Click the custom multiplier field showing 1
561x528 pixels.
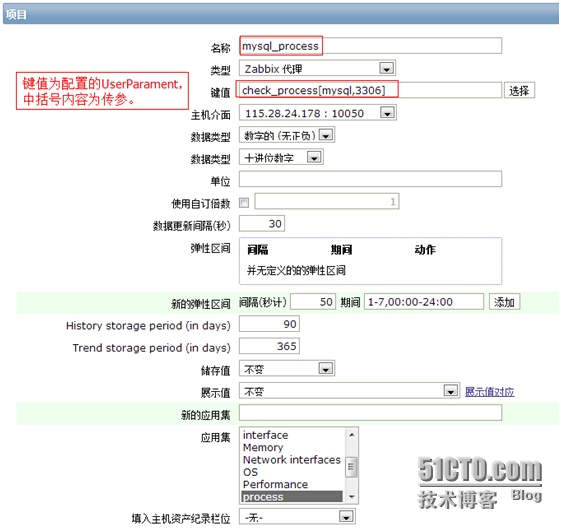coord(327,201)
